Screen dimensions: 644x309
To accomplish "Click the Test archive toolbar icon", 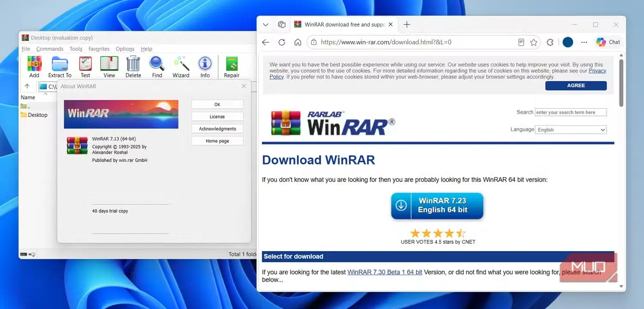I will (85, 67).
